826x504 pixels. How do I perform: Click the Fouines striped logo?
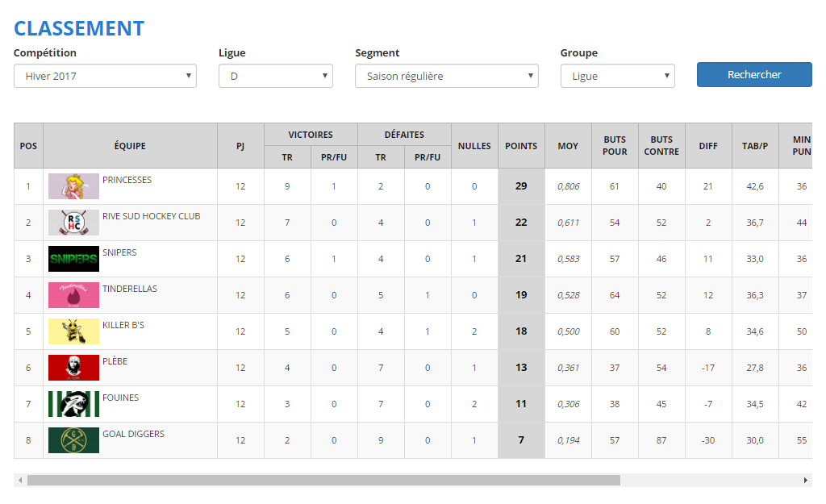coord(73,404)
